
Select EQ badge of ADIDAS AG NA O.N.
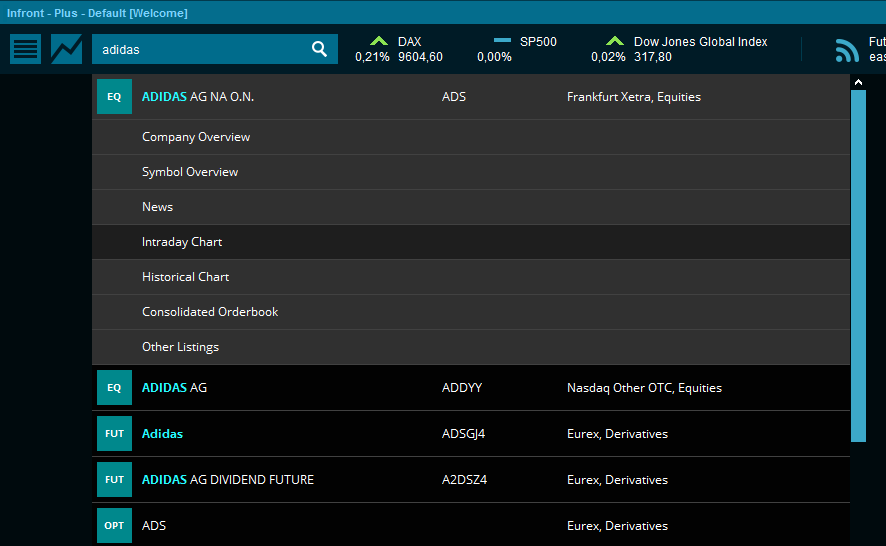[114, 97]
